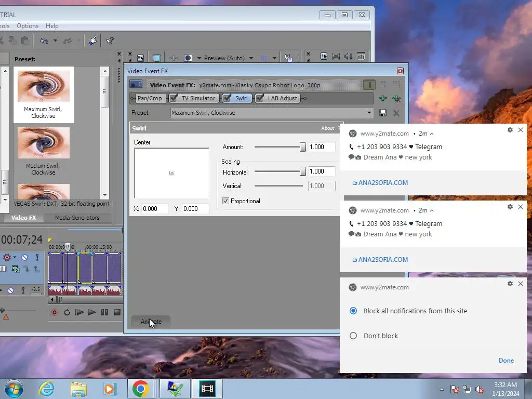
Task: Click the Horizontal scaling slider handle
Action: [x=303, y=171]
